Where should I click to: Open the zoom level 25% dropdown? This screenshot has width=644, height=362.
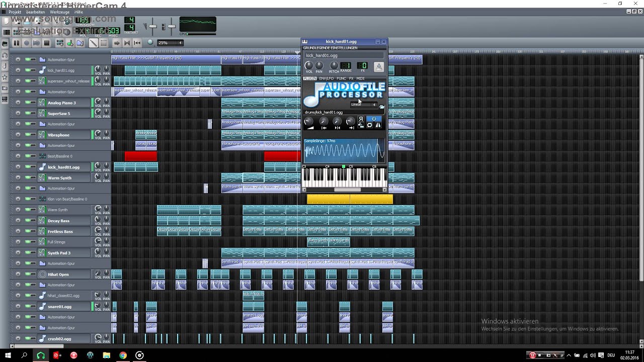point(170,43)
